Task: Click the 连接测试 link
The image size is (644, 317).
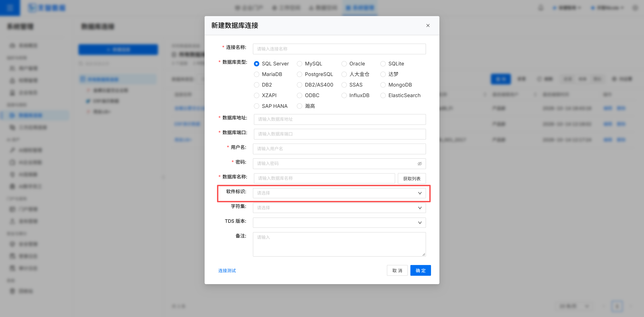Action: (x=227, y=271)
